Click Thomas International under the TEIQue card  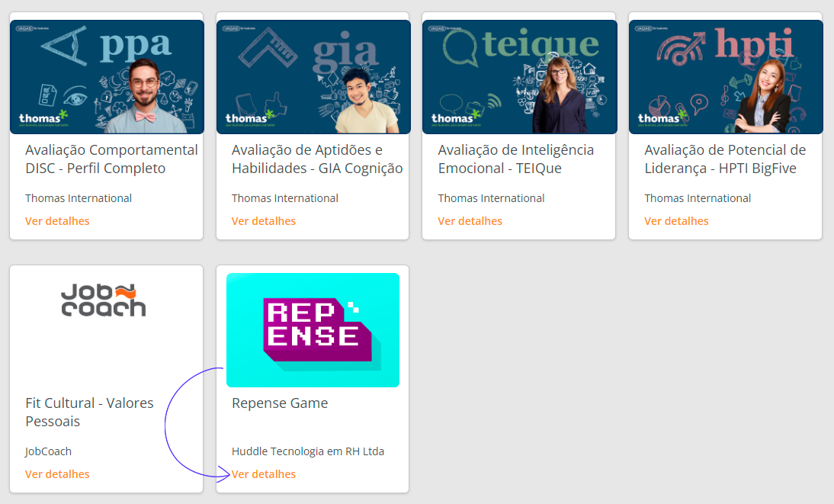491,198
